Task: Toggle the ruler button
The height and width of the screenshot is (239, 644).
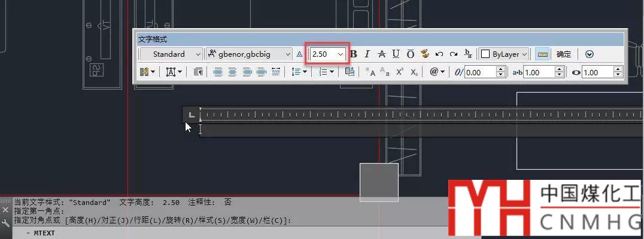Action: [543, 54]
